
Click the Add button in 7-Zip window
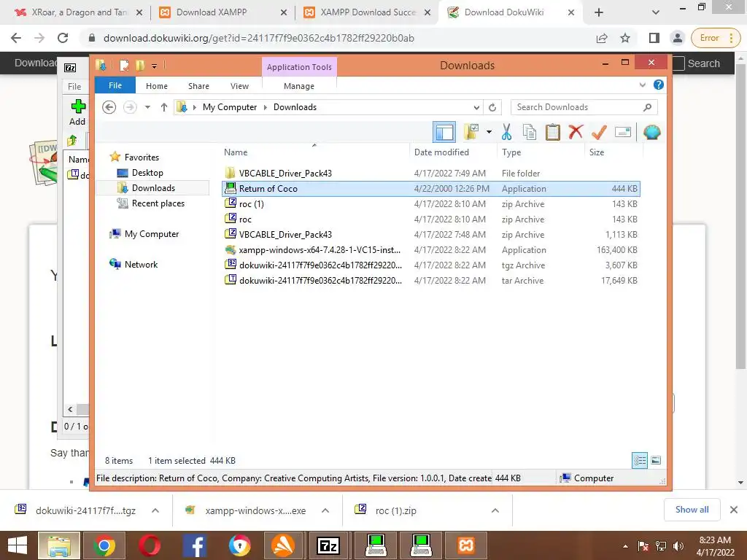[x=77, y=112]
